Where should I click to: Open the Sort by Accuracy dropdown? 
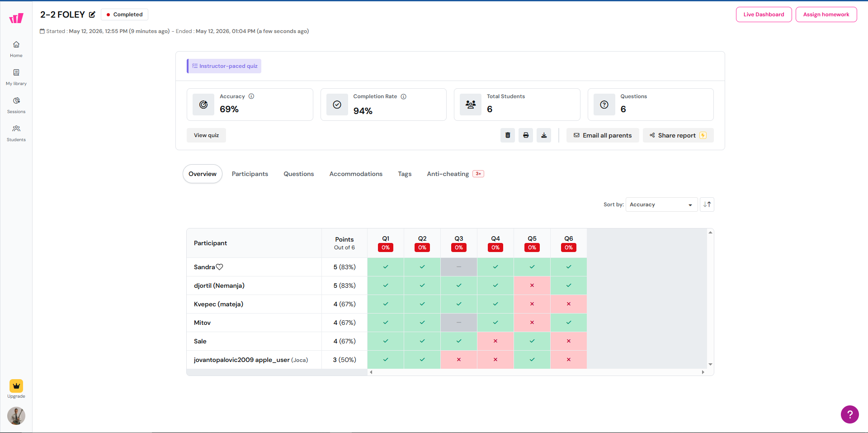click(x=661, y=205)
